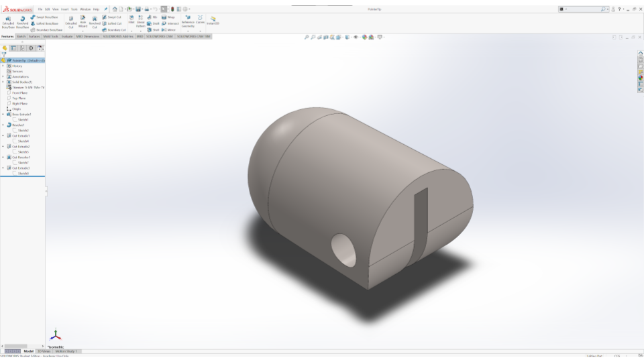This screenshot has height=362, width=644.
Task: Expand the History node
Action: [x=3, y=66]
